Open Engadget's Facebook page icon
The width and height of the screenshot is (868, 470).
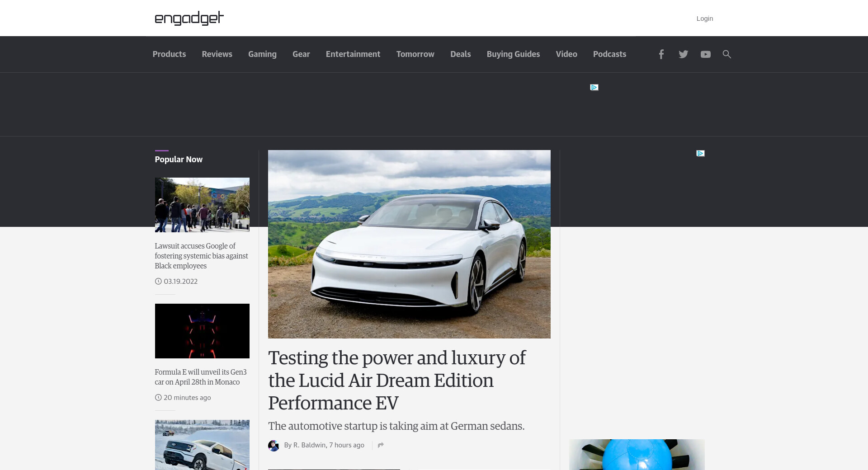pyautogui.click(x=661, y=54)
